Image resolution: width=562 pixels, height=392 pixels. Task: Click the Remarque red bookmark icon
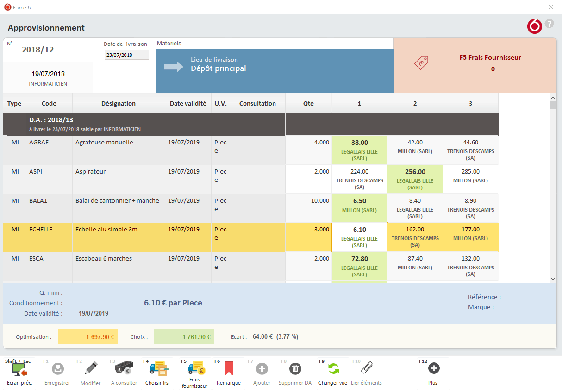[x=229, y=368]
